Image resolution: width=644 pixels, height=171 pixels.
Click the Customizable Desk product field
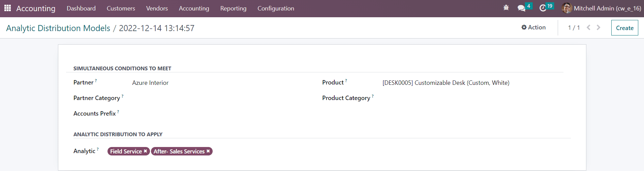pyautogui.click(x=446, y=83)
